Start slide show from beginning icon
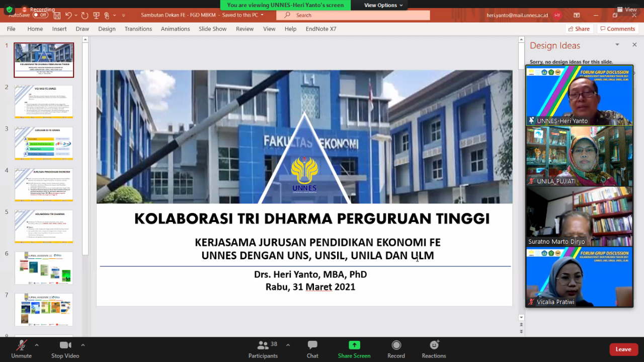The height and width of the screenshot is (362, 644). [x=97, y=15]
